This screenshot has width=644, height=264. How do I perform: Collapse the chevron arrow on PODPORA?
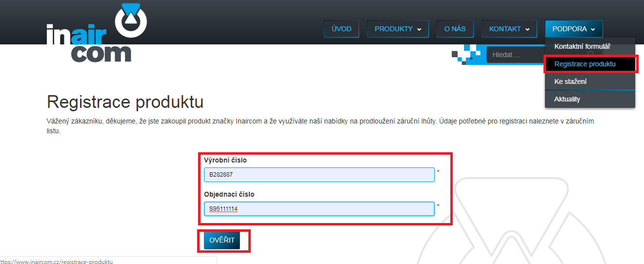point(593,29)
